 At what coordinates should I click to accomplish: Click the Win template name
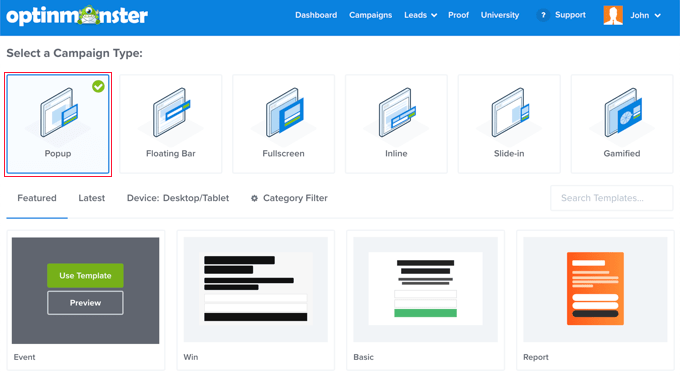coord(191,357)
